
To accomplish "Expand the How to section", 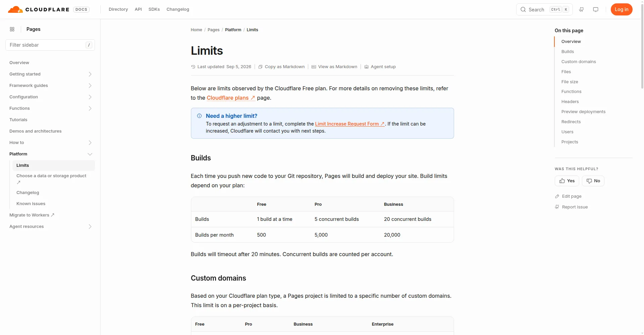I will (90, 143).
